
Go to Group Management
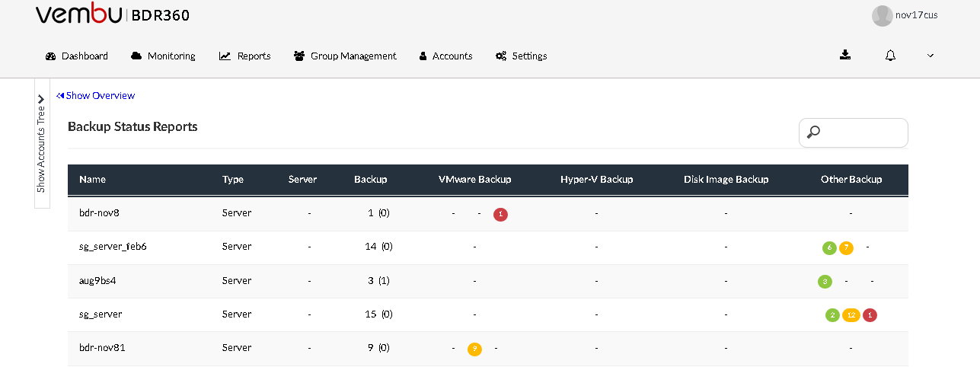click(345, 56)
